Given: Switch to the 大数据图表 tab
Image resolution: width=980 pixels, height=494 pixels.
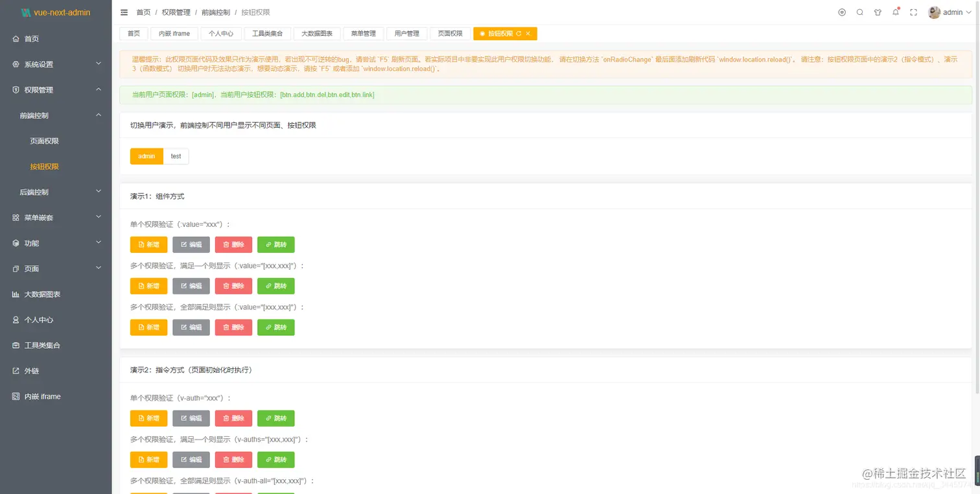Looking at the screenshot, I should pyautogui.click(x=317, y=34).
